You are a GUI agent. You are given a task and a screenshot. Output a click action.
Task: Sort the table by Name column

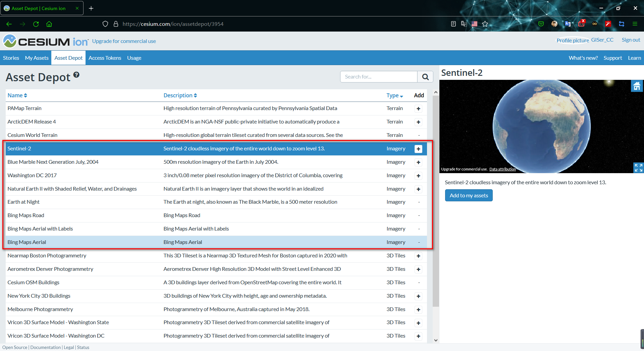tap(17, 95)
